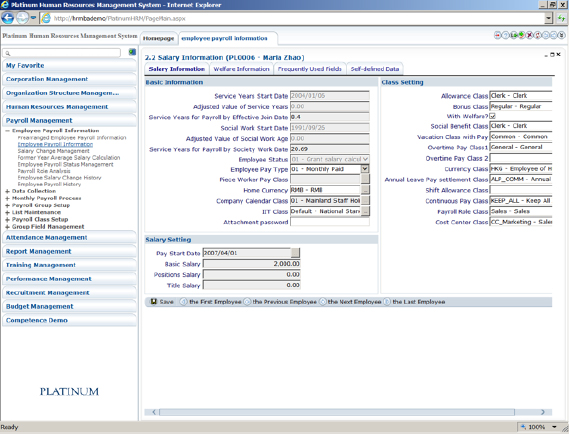Click the purple X icon in top toolbar
The image size is (569, 434).
pyautogui.click(x=530, y=35)
